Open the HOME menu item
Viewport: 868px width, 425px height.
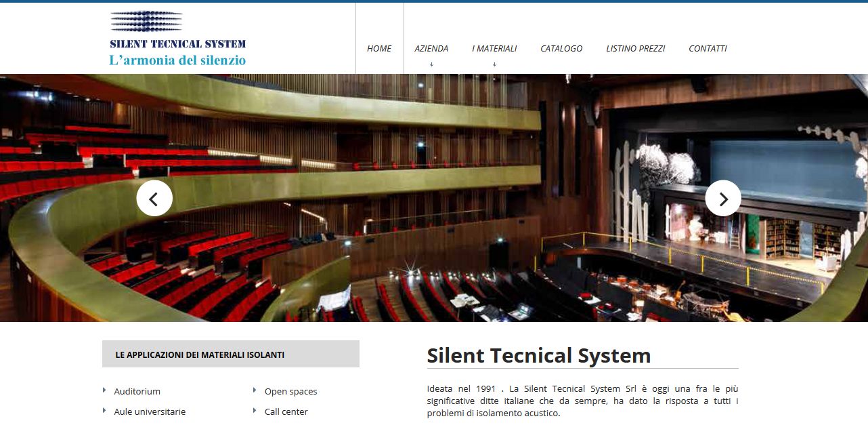pyautogui.click(x=379, y=49)
